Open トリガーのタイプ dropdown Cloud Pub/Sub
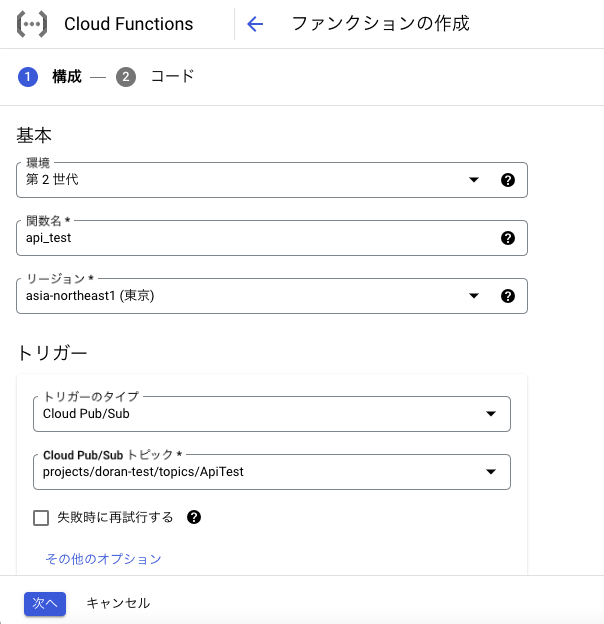 (272, 414)
